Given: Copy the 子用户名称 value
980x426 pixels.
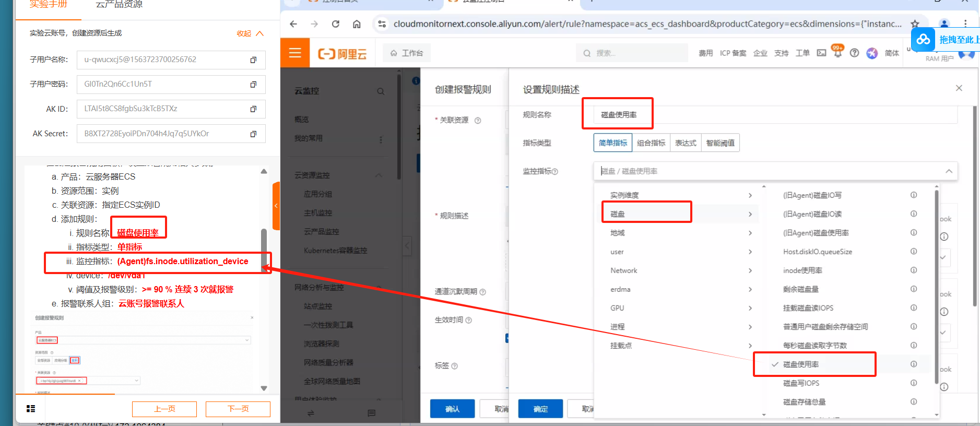Looking at the screenshot, I should pos(253,60).
